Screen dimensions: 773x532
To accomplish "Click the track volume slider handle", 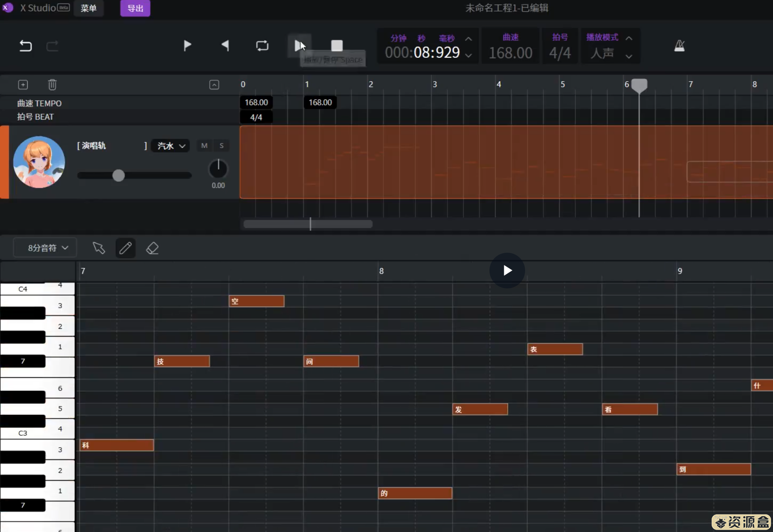I will coord(118,175).
